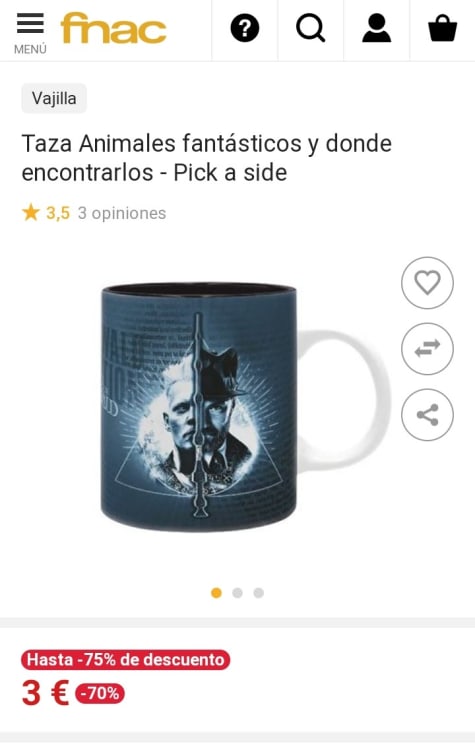This screenshot has height=744, width=475.
Task: Open the 3 opiniones reviews link
Action: [x=122, y=213]
